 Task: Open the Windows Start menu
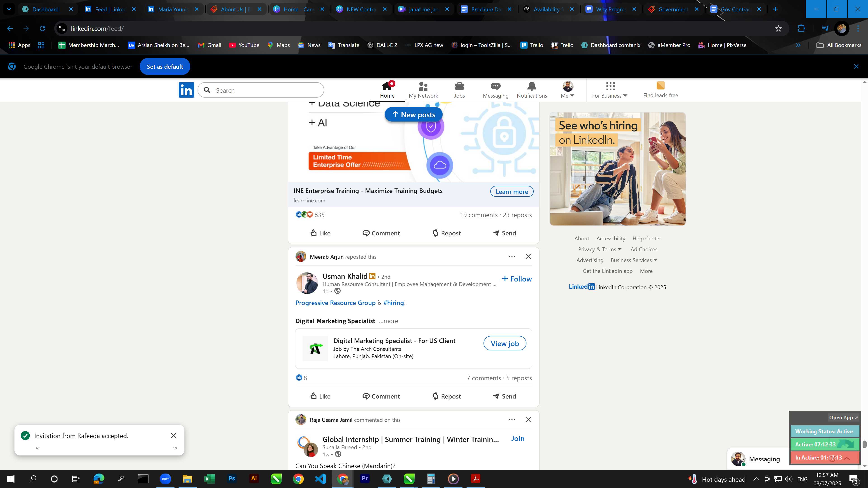click(x=11, y=479)
